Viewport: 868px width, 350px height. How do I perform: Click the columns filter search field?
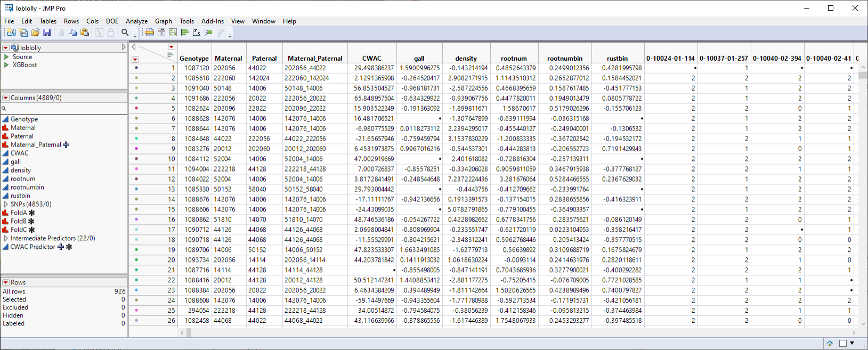[64, 108]
